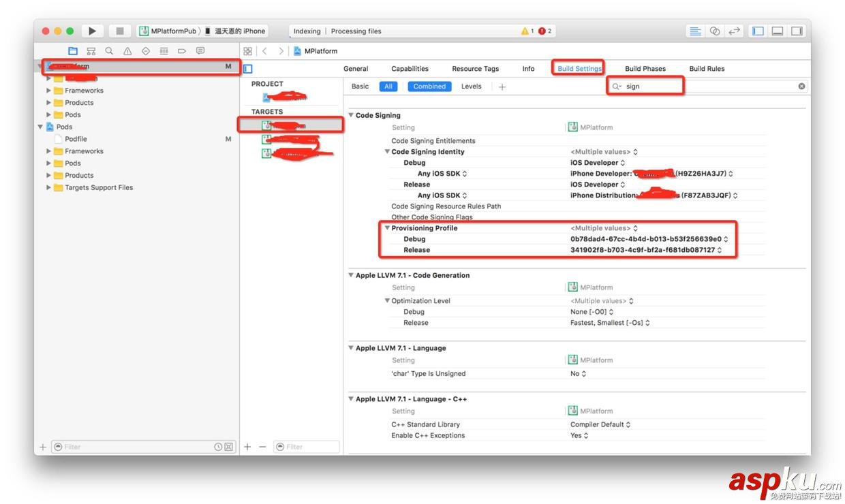Show the yellow warnings count indicator

[x=527, y=31]
